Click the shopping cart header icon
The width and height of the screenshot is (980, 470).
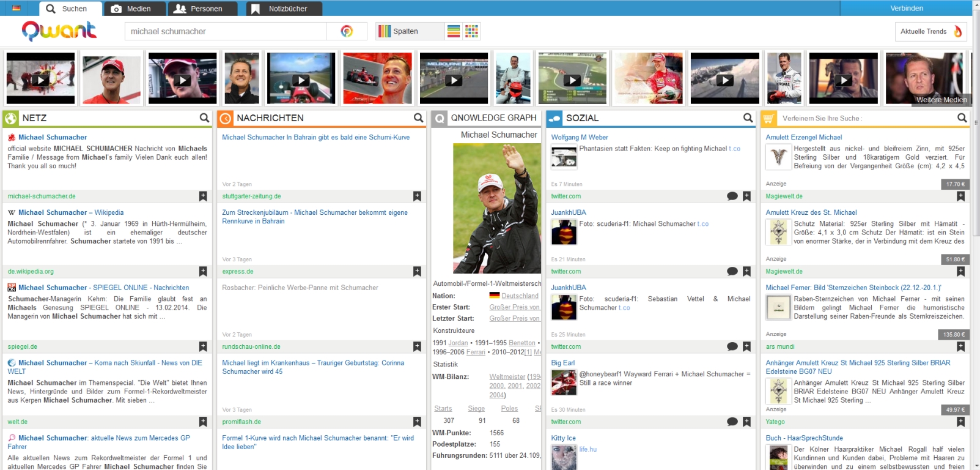tap(768, 118)
